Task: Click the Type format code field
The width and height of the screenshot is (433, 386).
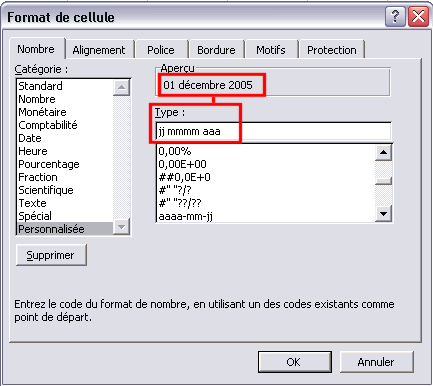Action: [x=273, y=131]
